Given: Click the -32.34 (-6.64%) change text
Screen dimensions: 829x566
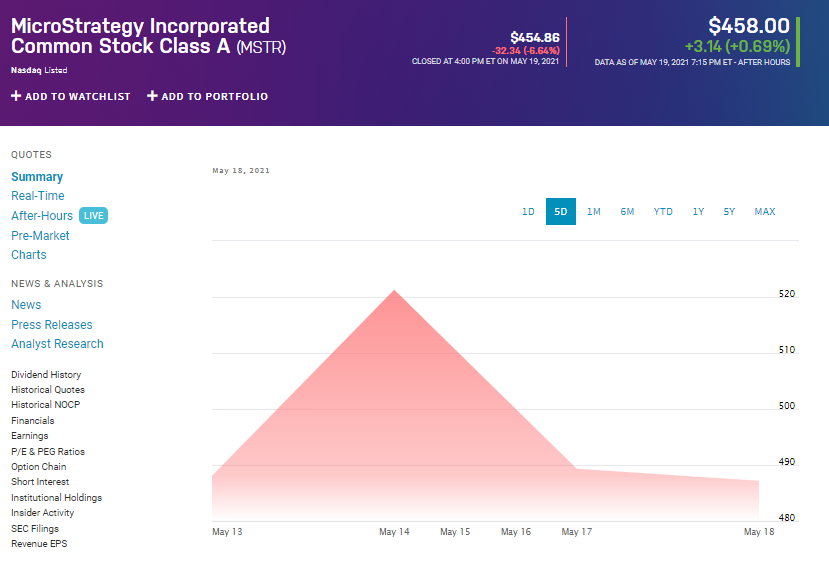Looking at the screenshot, I should click(526, 51).
